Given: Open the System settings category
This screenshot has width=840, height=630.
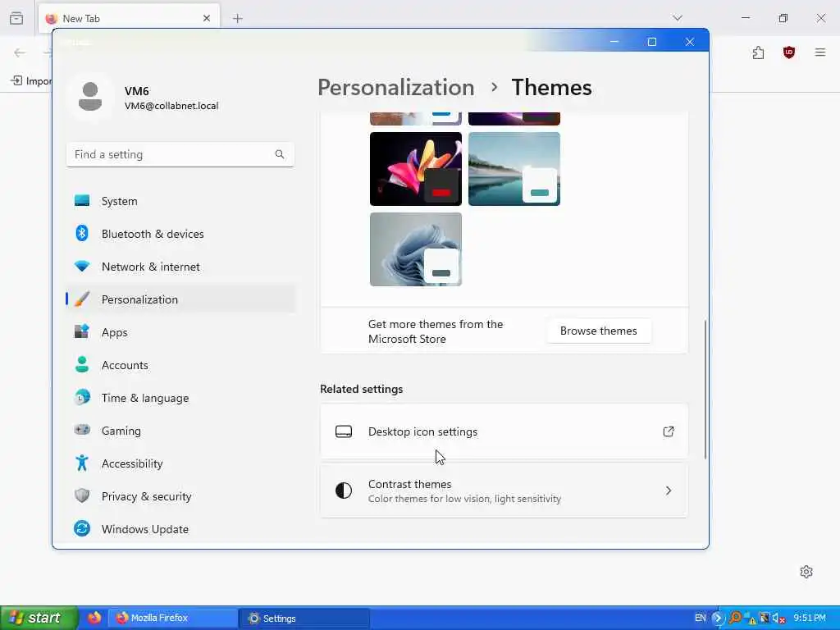Looking at the screenshot, I should (180, 201).
